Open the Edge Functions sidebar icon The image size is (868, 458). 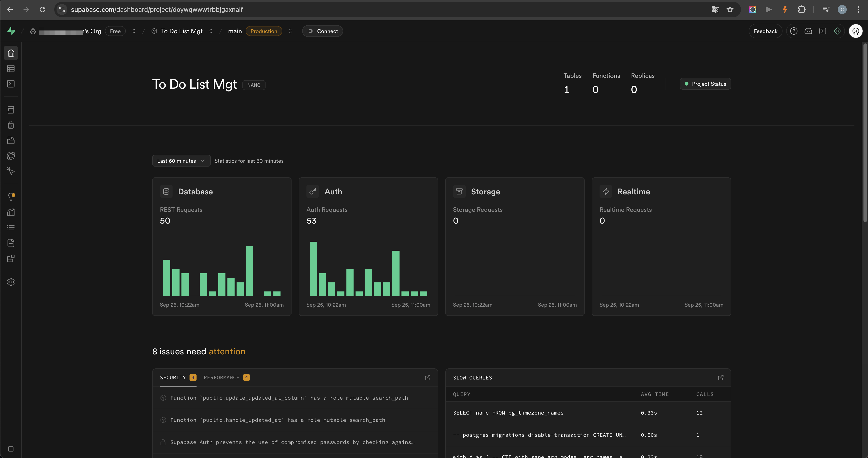(11, 155)
